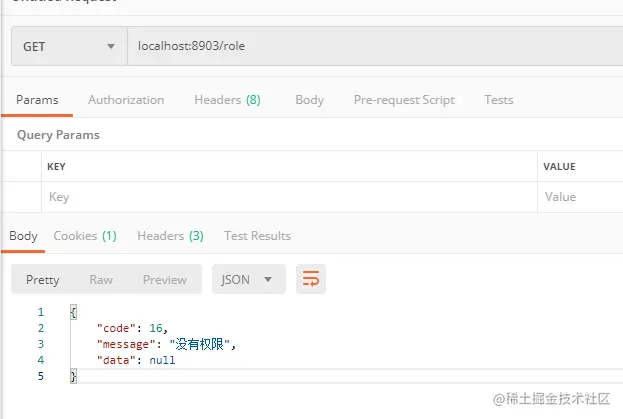
Task: Click the localhost:8903/role URL field
Action: pos(375,46)
